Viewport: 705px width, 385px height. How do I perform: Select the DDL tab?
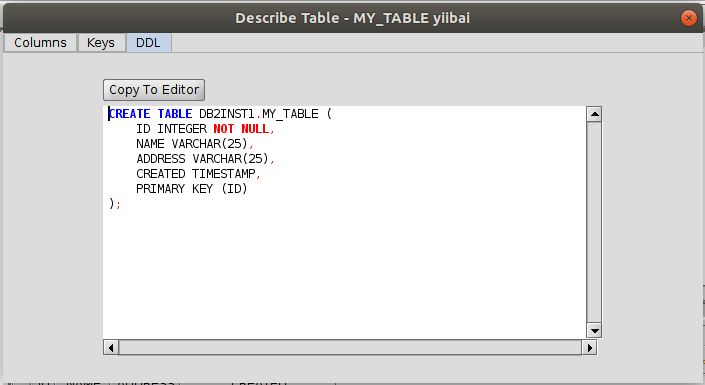[148, 43]
